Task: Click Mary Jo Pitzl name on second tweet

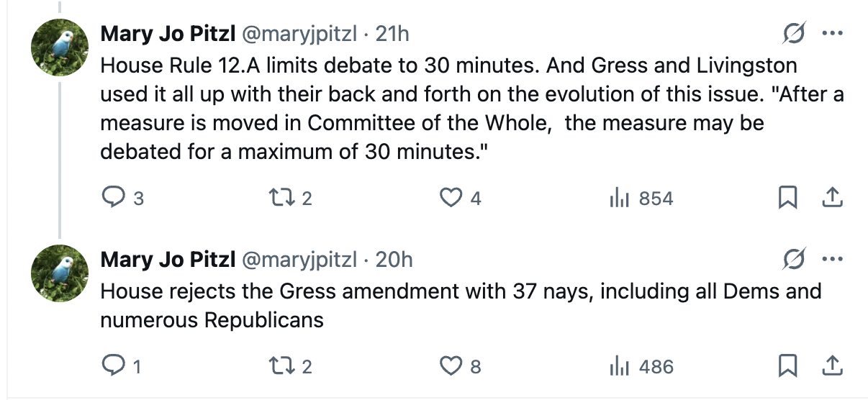Action: 168,259
